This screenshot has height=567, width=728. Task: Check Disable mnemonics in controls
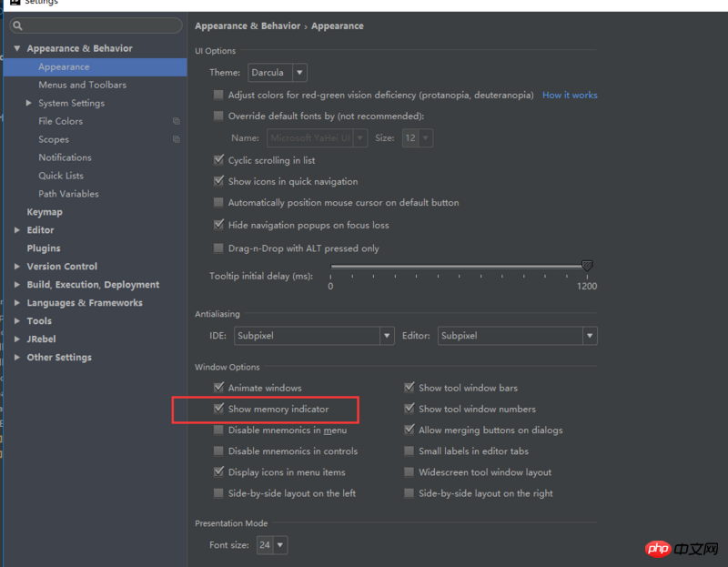(x=218, y=451)
